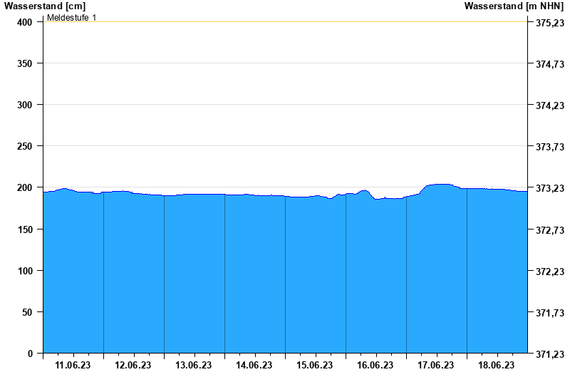Viewport: 570px width, 392px height.
Task: Click the 400 value on the left axis
Action: [x=26, y=22]
